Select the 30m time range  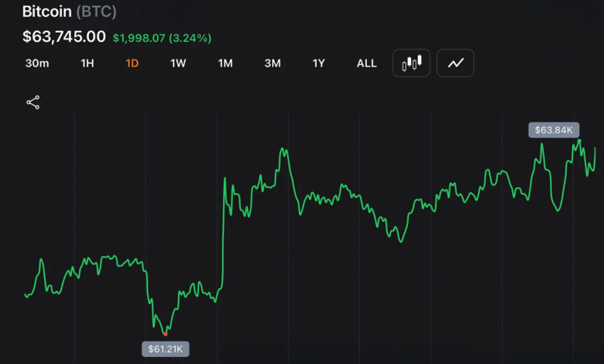(x=37, y=64)
